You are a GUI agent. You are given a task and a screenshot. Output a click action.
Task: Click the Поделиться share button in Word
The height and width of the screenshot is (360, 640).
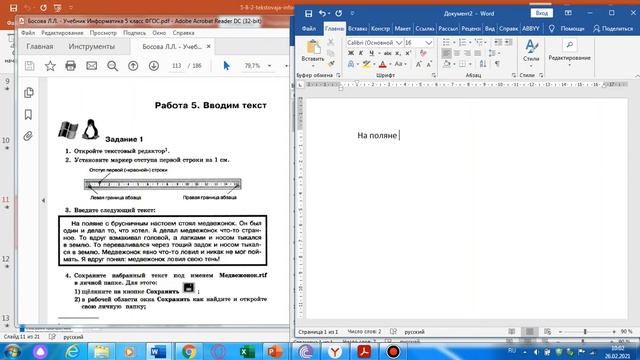613,29
